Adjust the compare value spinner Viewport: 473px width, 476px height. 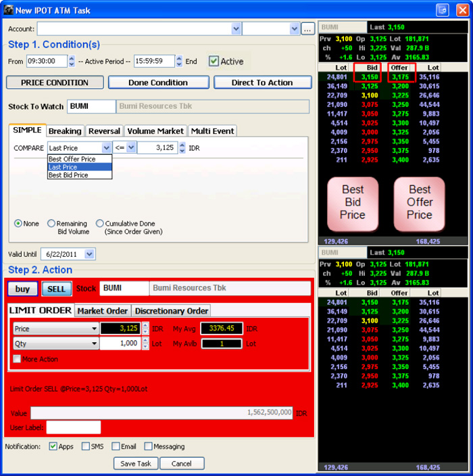pos(182,148)
